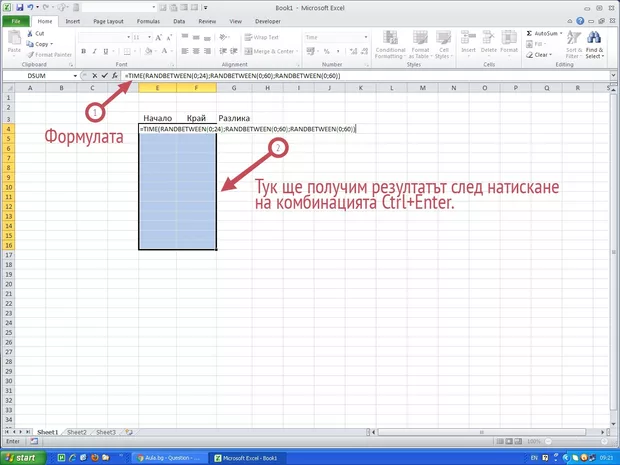Click column G header
The width and height of the screenshot is (620, 465).
click(234, 88)
